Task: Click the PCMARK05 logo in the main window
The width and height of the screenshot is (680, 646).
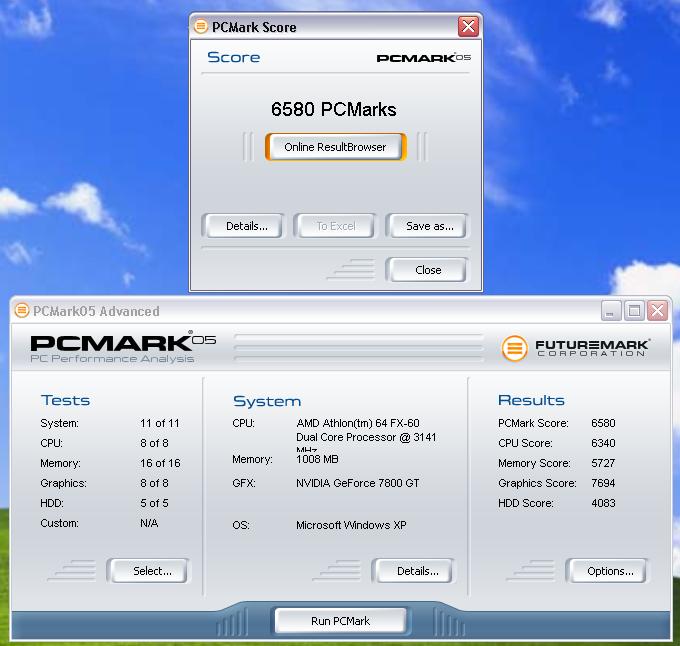Action: pos(123,343)
